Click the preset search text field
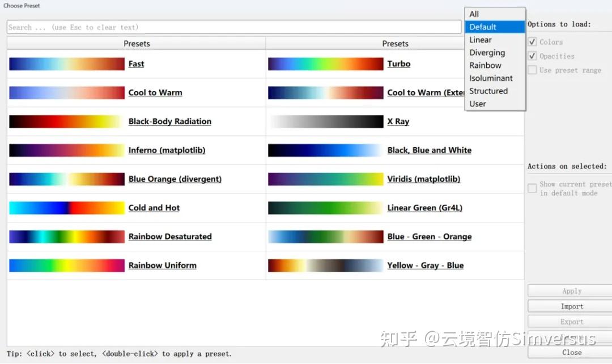 click(x=233, y=27)
